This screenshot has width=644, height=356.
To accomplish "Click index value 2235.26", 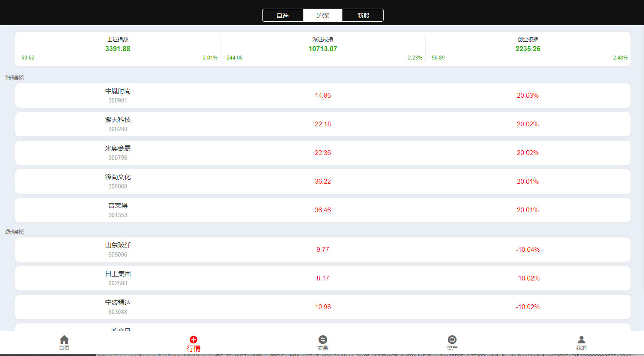I will tap(528, 49).
